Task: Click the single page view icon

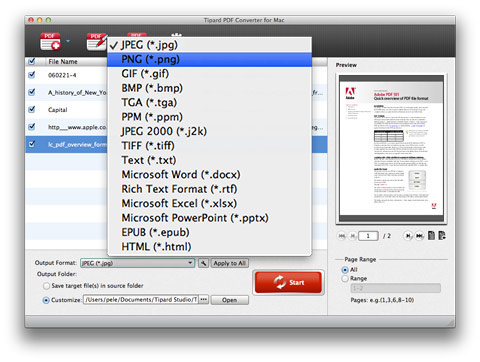Action: pos(431,236)
